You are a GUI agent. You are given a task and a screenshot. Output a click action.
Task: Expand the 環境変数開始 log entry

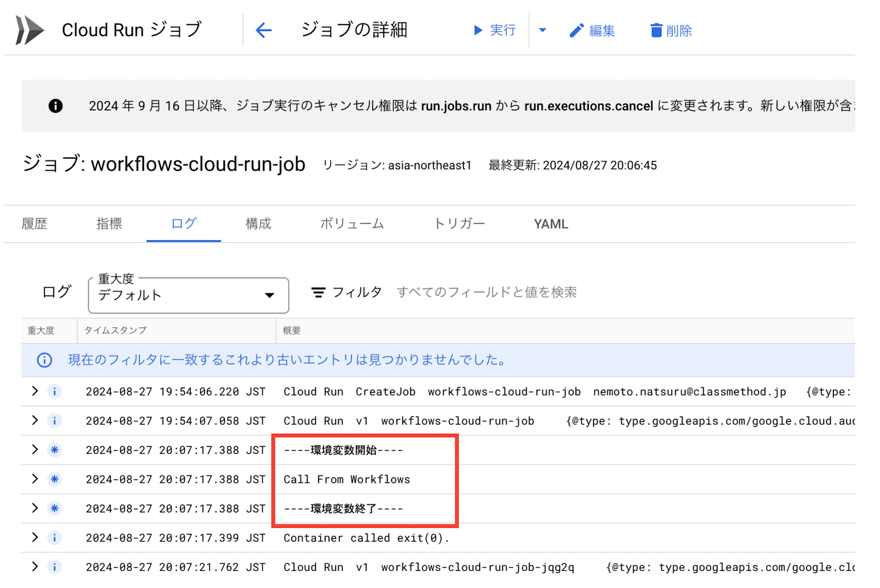tap(35, 449)
